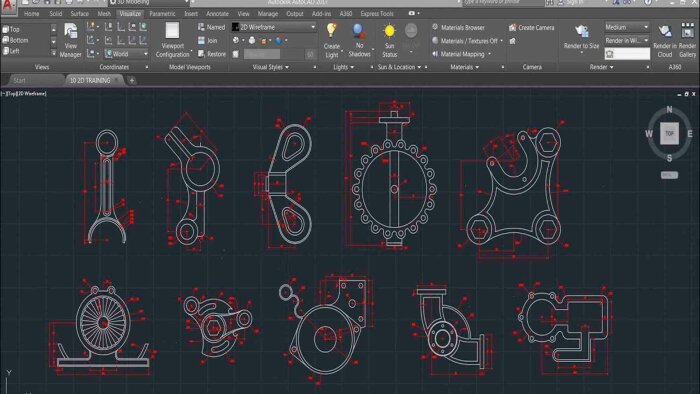Open the Medium render preset dropdown
The height and width of the screenshot is (394, 700).
click(x=627, y=27)
